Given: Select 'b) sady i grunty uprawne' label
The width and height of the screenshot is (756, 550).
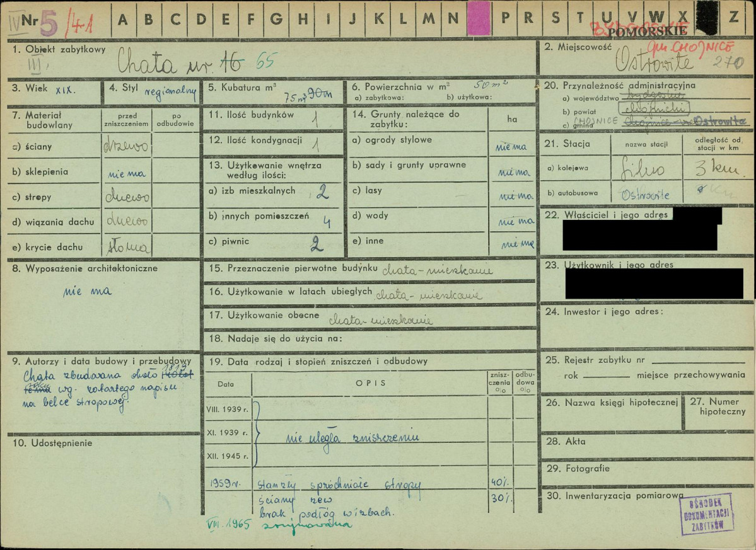Looking at the screenshot, I should tap(409, 165).
